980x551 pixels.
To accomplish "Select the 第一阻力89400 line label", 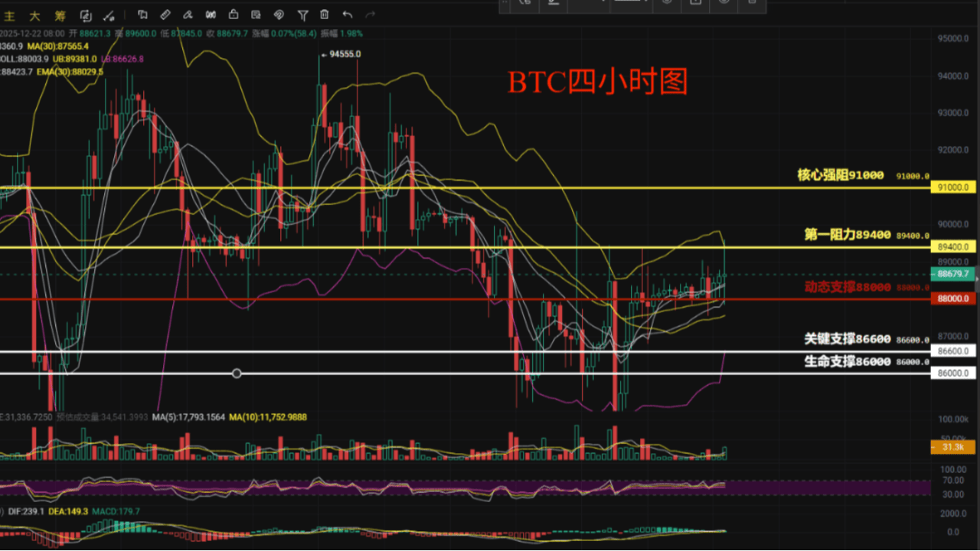I will point(848,235).
